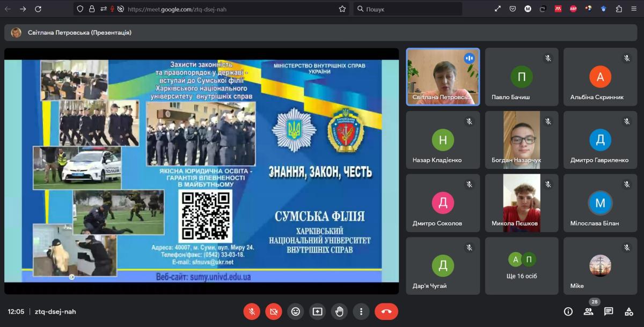Open the Activities panel icon
644x327 pixels.
(629, 311)
